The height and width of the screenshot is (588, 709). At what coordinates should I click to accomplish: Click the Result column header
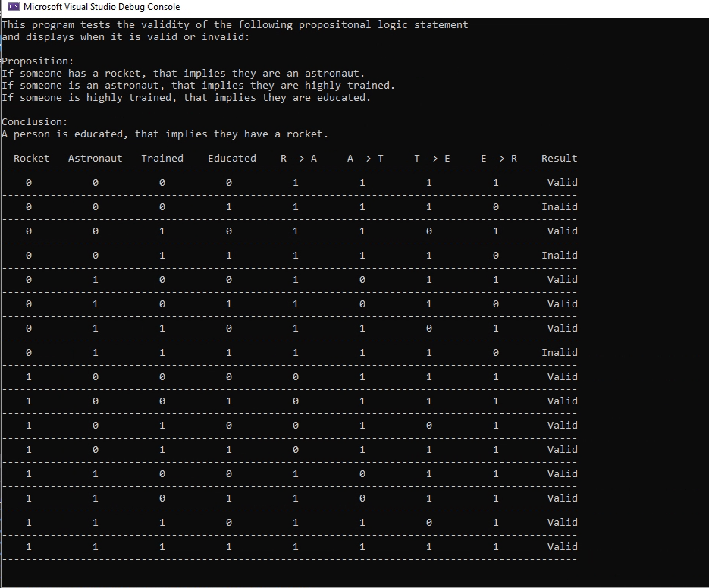[559, 158]
